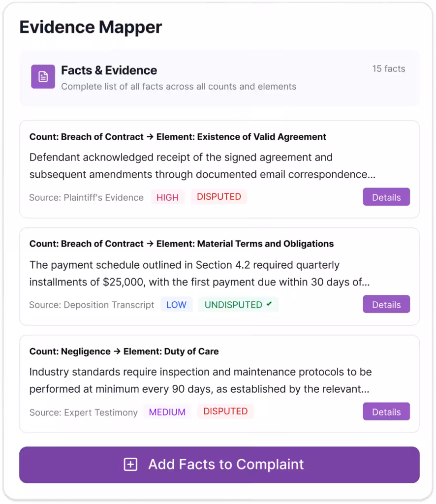Screen dimensions: 436x504
Task: Toggle the DISPUTED badge on the Negligence fact
Action: point(225,412)
